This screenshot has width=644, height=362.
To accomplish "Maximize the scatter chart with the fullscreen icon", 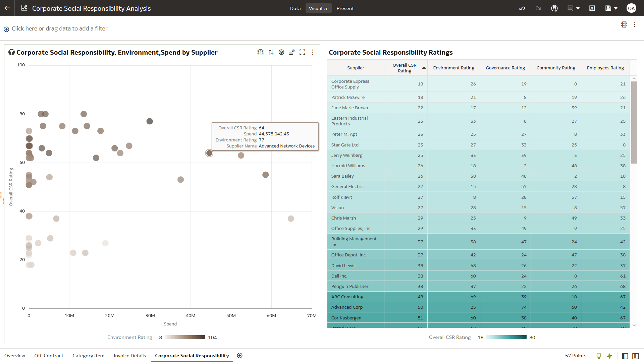I will coord(302,52).
